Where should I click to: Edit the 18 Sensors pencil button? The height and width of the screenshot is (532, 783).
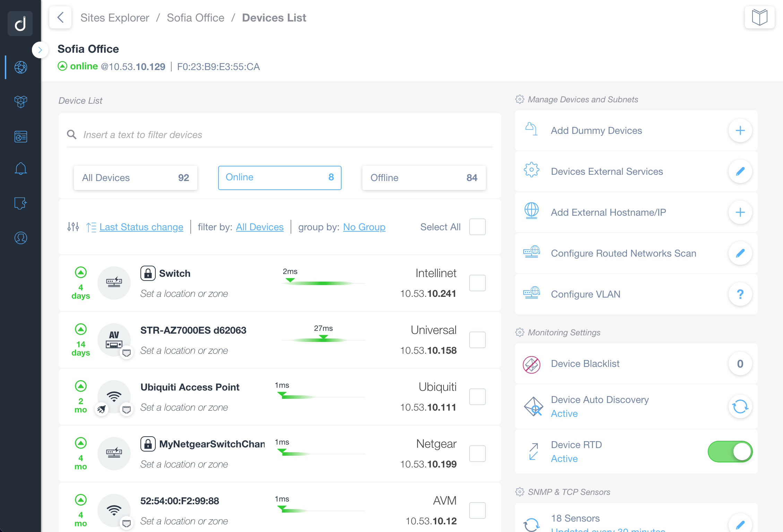[740, 524]
